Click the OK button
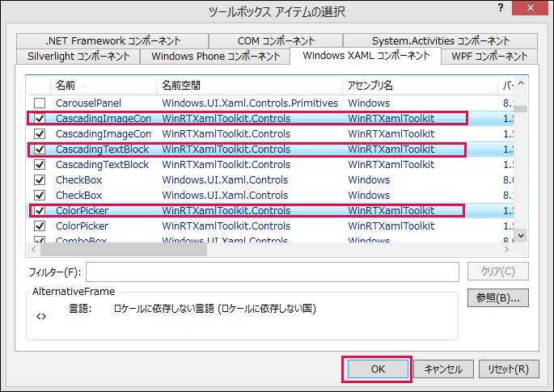Screen dimensions: 554x392 click(x=378, y=369)
